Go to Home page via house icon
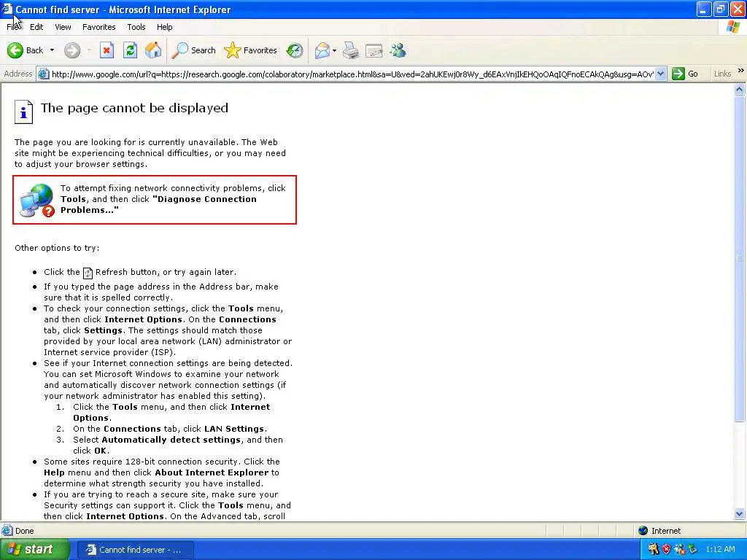This screenshot has height=560, width=747. pyautogui.click(x=153, y=50)
